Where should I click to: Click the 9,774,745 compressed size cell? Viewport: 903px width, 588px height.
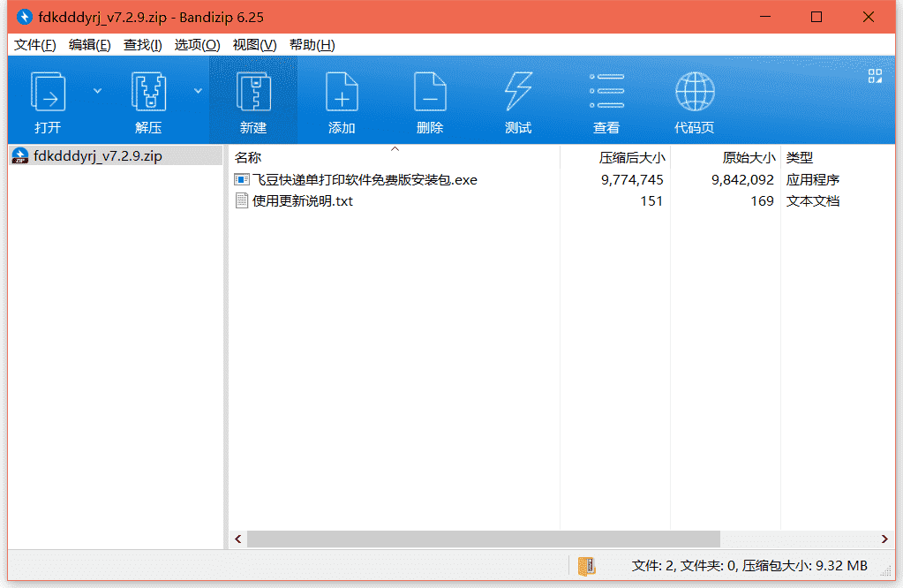click(x=632, y=180)
